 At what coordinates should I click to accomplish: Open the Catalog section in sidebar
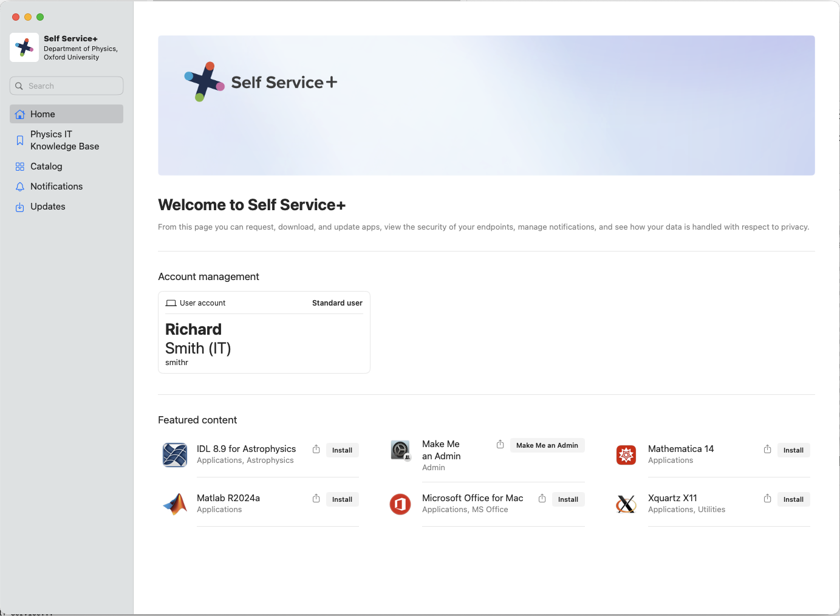pos(46,166)
